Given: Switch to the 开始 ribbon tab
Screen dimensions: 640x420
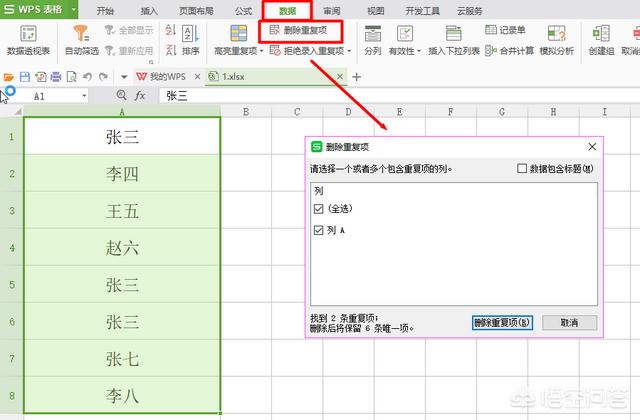Looking at the screenshot, I should coord(105,11).
